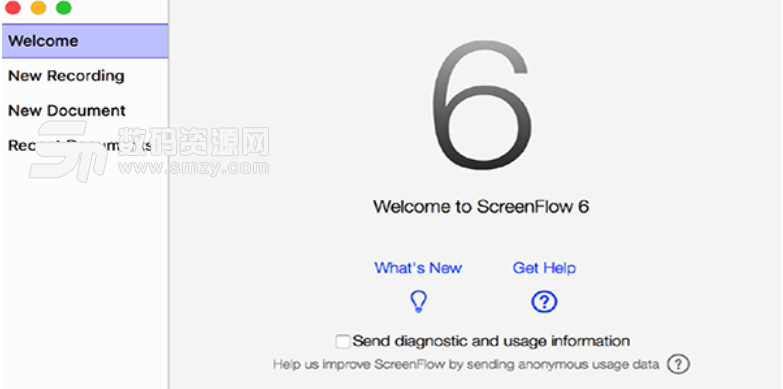Enable Send diagnostic and usage information checkbox
This screenshot has width=783, height=389.
tap(343, 342)
